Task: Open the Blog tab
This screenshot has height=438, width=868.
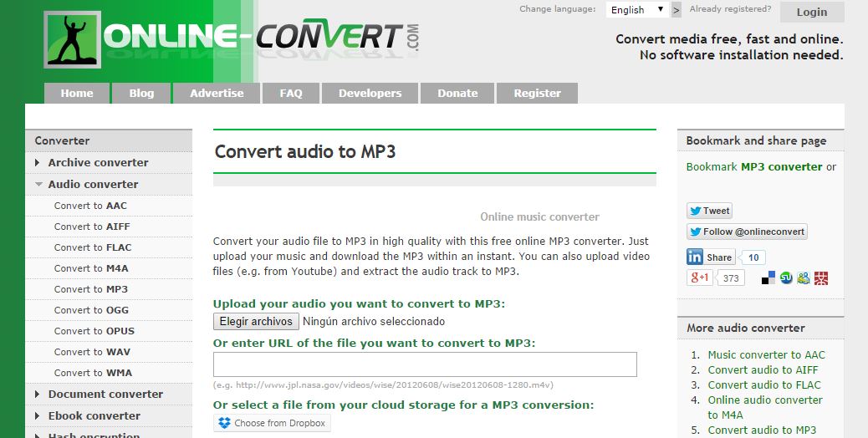Action: [x=141, y=93]
